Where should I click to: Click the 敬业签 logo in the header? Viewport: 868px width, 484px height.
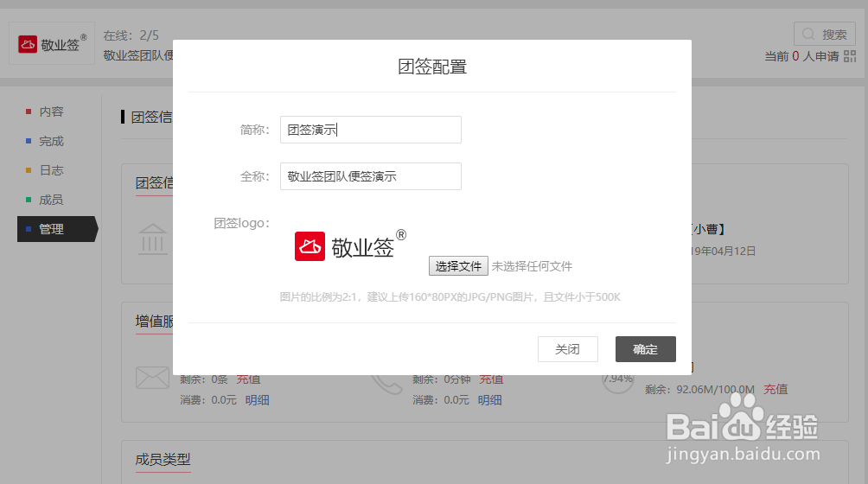(52, 44)
